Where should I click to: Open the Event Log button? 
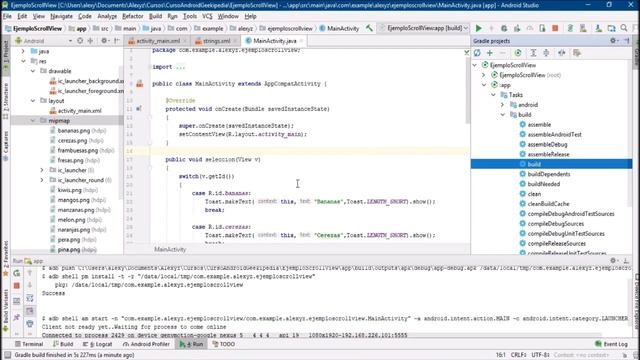pyautogui.click(x=611, y=344)
